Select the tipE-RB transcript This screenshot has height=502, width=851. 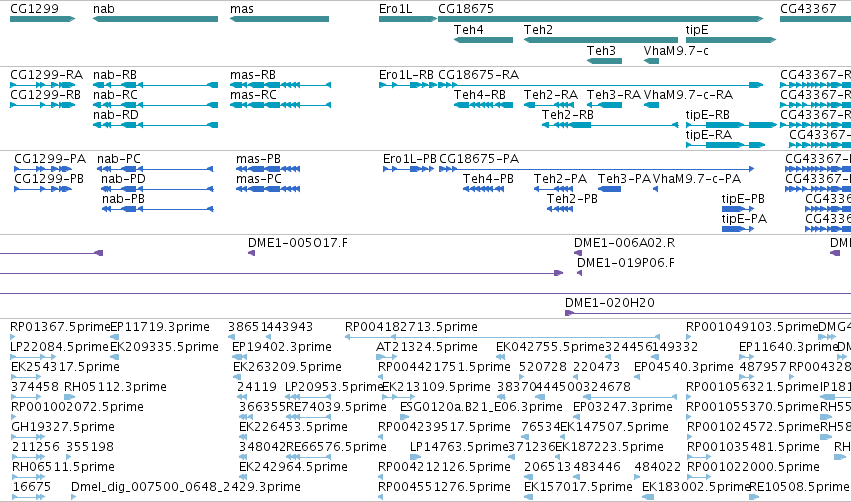pos(731,125)
